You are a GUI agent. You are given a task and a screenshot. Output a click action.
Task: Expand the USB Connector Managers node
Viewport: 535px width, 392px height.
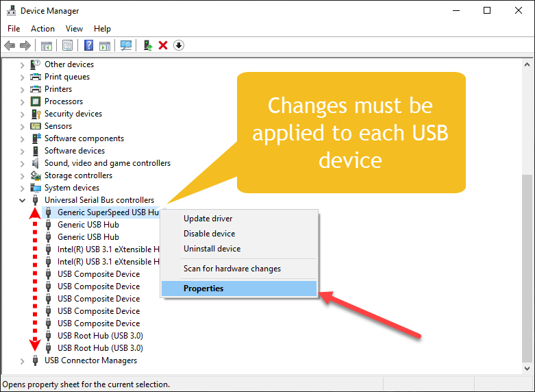pyautogui.click(x=22, y=361)
